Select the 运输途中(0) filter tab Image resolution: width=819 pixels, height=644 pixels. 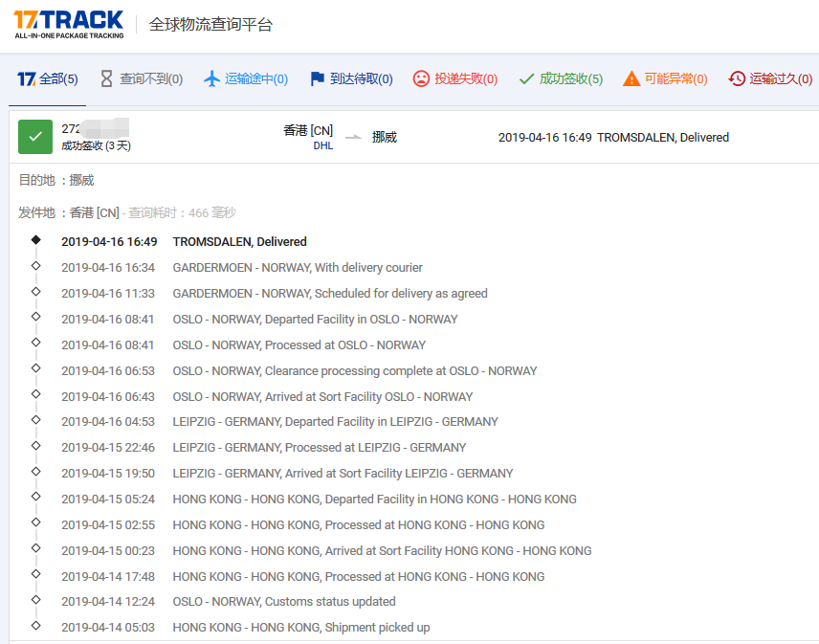tap(255, 78)
